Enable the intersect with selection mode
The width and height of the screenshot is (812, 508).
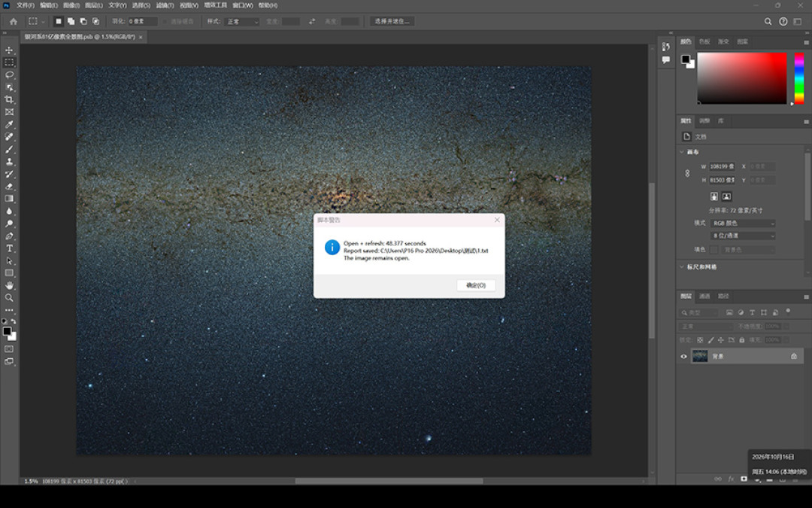pyautogui.click(x=95, y=22)
